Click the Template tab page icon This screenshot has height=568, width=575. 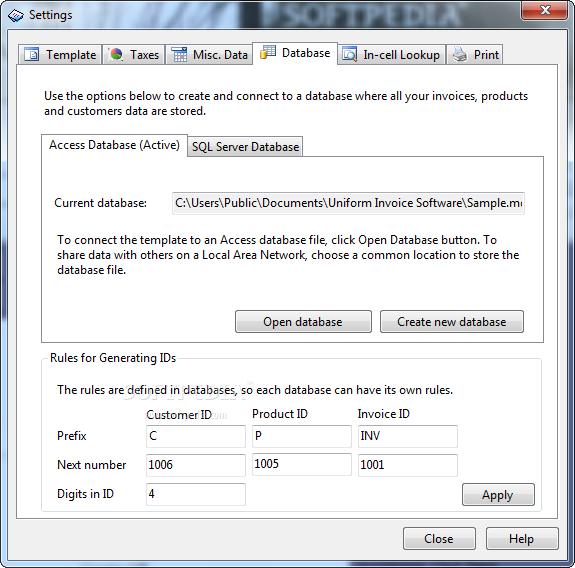click(32, 55)
